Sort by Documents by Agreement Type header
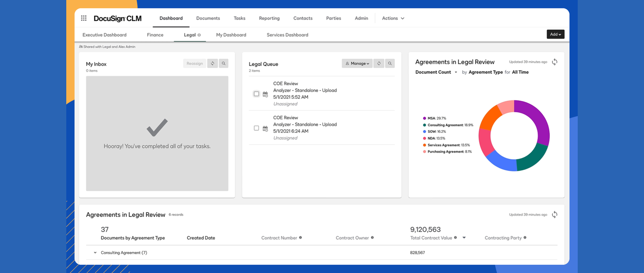Image resolution: width=644 pixels, height=273 pixels. pos(133,238)
